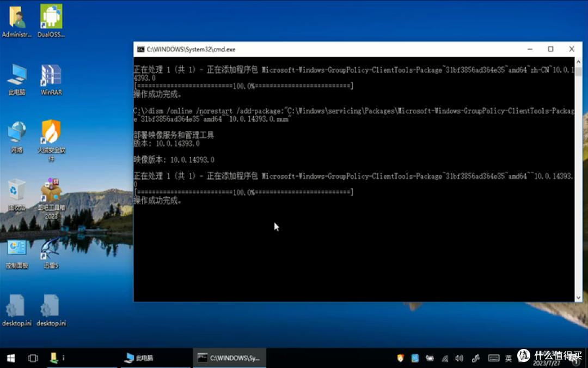This screenshot has height=368, width=588.
Task: Open Task View on the taskbar
Action: pos(33,358)
